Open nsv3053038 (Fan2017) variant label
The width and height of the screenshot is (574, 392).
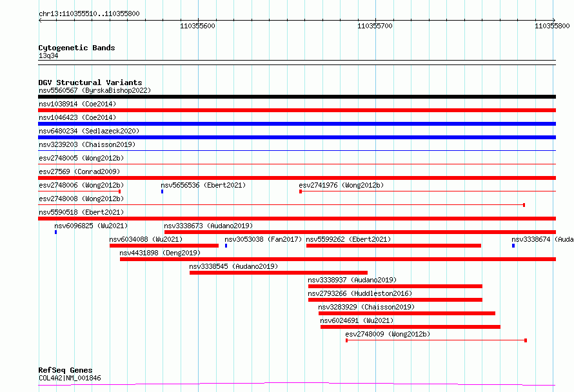[263, 239]
